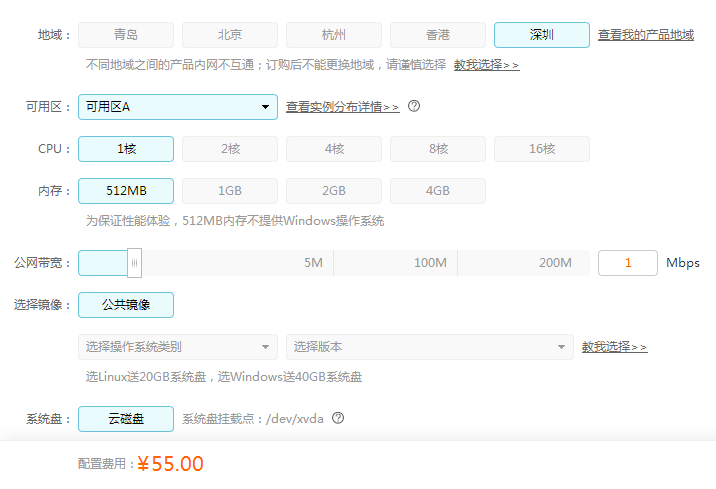
Task: Click help icon beside /dev/xvda mount point
Action: (x=338, y=418)
